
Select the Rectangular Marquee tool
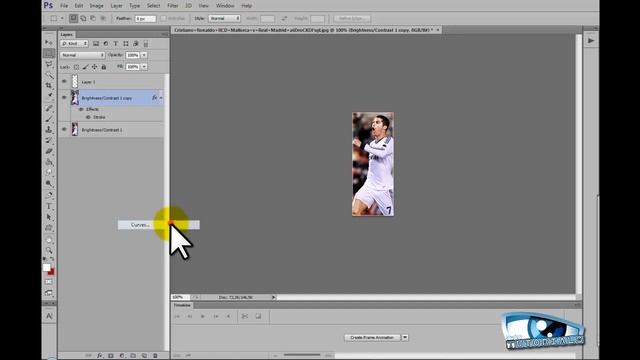(x=49, y=53)
